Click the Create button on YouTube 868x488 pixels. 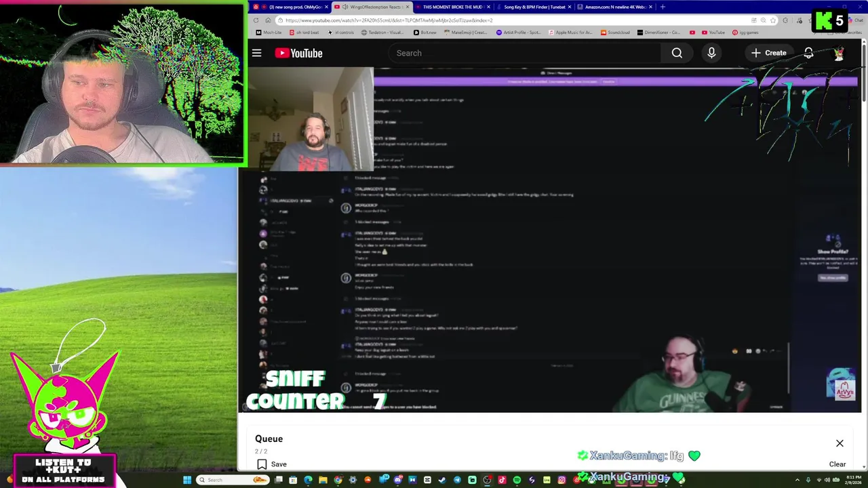coord(768,53)
